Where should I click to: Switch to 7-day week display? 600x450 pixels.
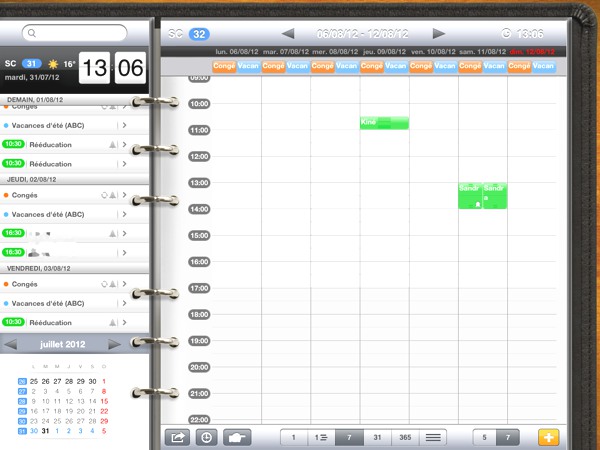click(508, 437)
